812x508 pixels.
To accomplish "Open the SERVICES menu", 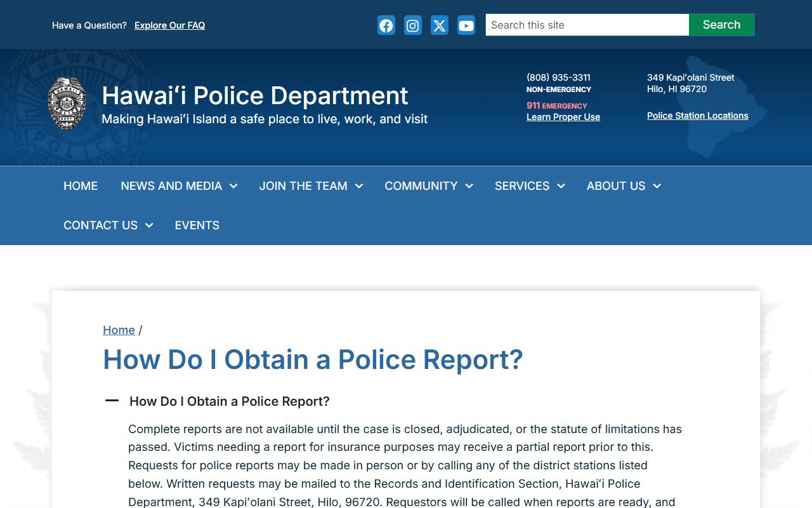I will (x=522, y=186).
